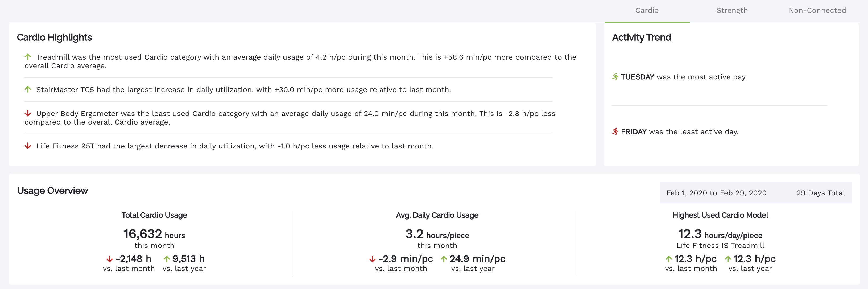Click the Life Fitness IS Treadmill model name
Screen dimensions: 868x289
tap(720, 246)
